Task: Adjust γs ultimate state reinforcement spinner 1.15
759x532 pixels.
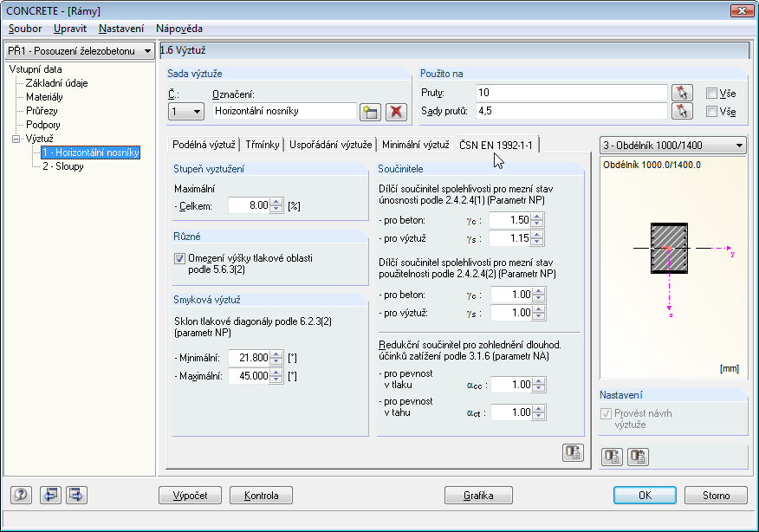Action: tap(537, 238)
